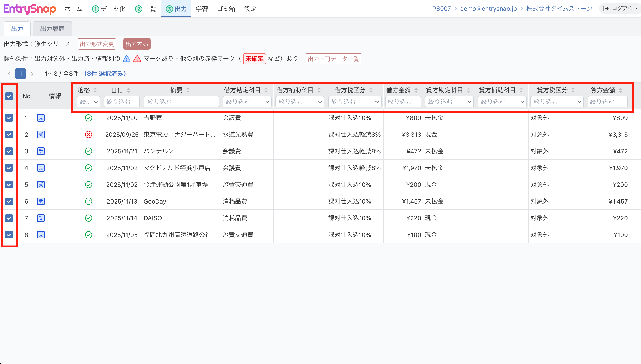Click the 受 info icon in row 1
This screenshot has width=641, height=364.
point(41,118)
